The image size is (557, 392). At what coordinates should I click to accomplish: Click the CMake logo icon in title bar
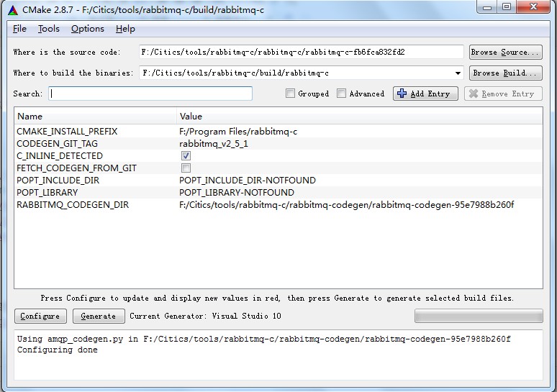[13, 10]
